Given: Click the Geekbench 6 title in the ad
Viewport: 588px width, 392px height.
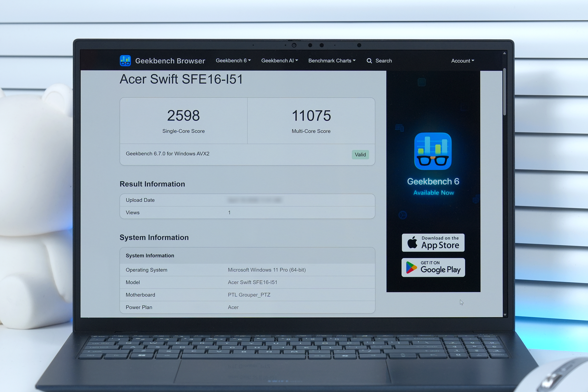Looking at the screenshot, I should pyautogui.click(x=433, y=181).
